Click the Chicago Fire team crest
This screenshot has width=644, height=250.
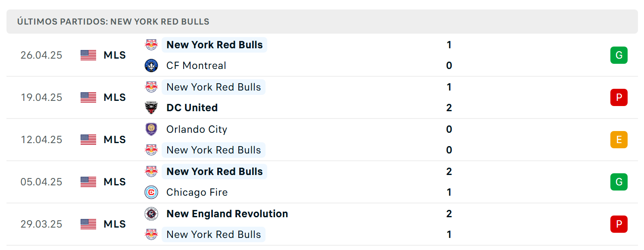pyautogui.click(x=151, y=192)
